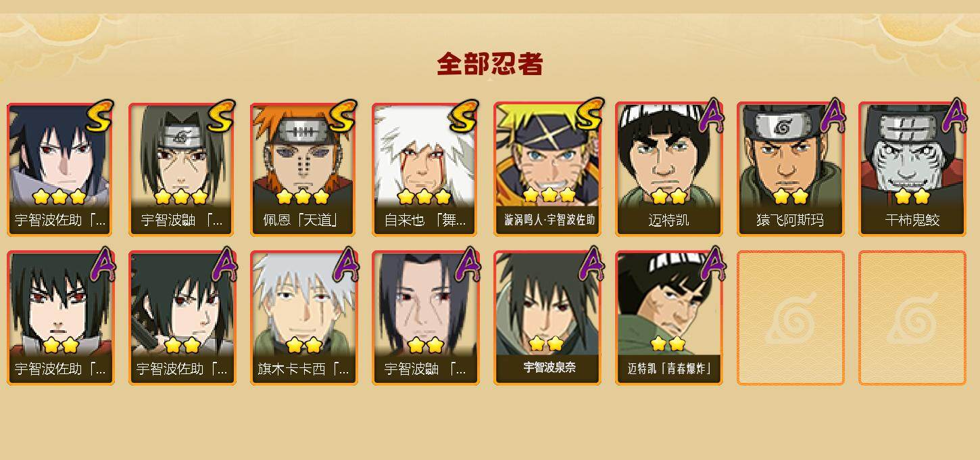Select the 漩涡鸣人·宇智波佐助 card
Viewport: 980px width, 460px height.
547,169
